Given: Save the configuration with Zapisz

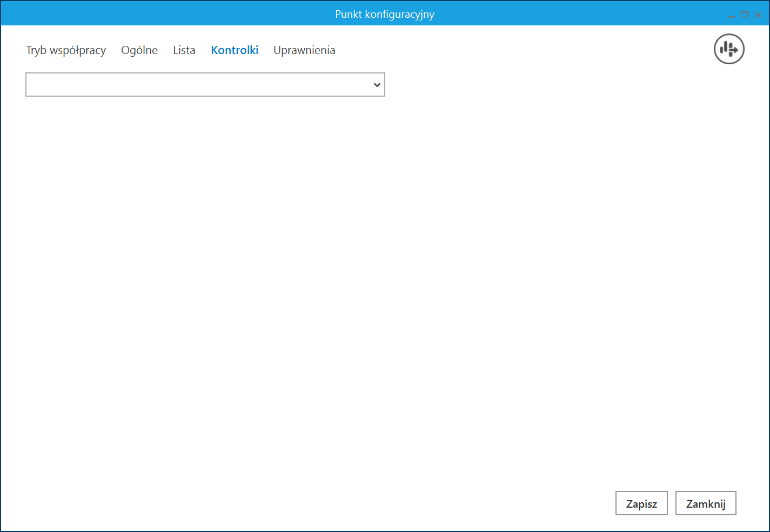Looking at the screenshot, I should [641, 503].
